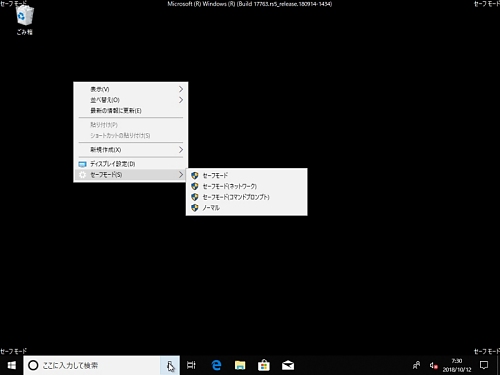Click shield icon beside セーフモード(ネットワーク)
This screenshot has width=500, height=375.
(195, 186)
